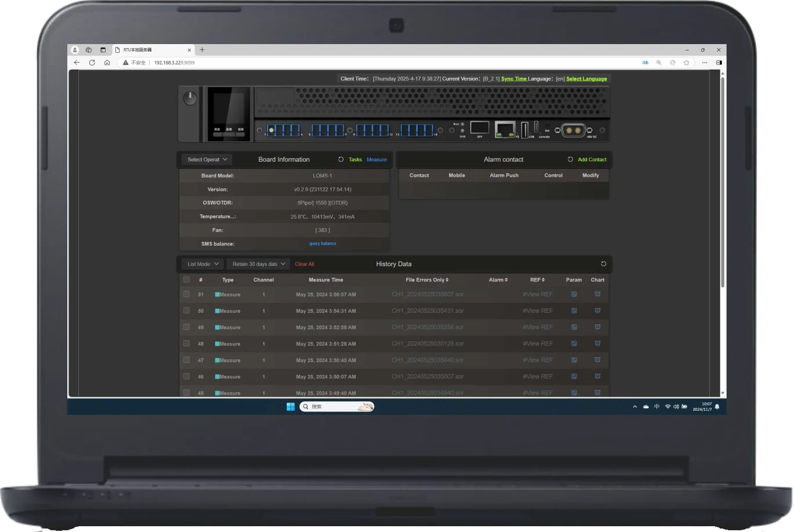Click the Sync Time link
The width and height of the screenshot is (794, 532).
pyautogui.click(x=514, y=79)
